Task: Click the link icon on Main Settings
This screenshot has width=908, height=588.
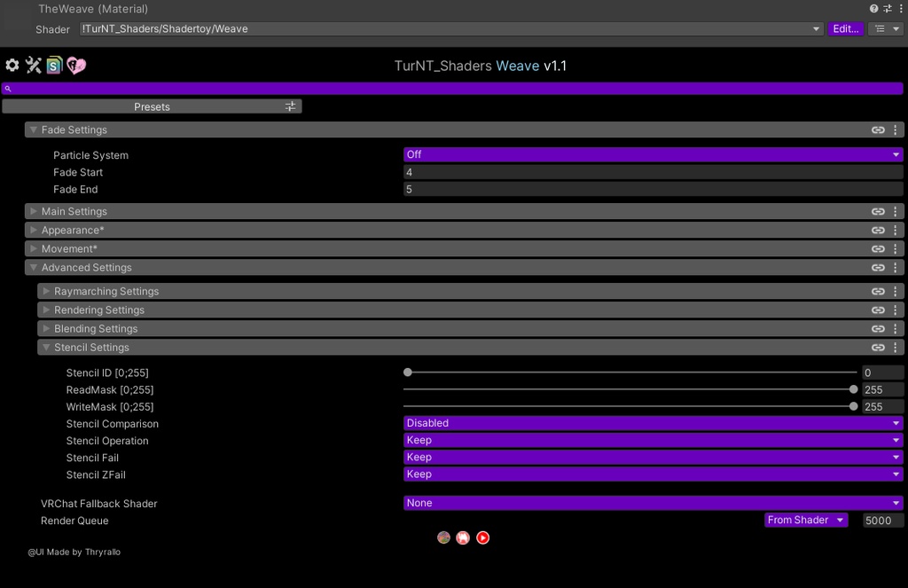Action: 878,211
